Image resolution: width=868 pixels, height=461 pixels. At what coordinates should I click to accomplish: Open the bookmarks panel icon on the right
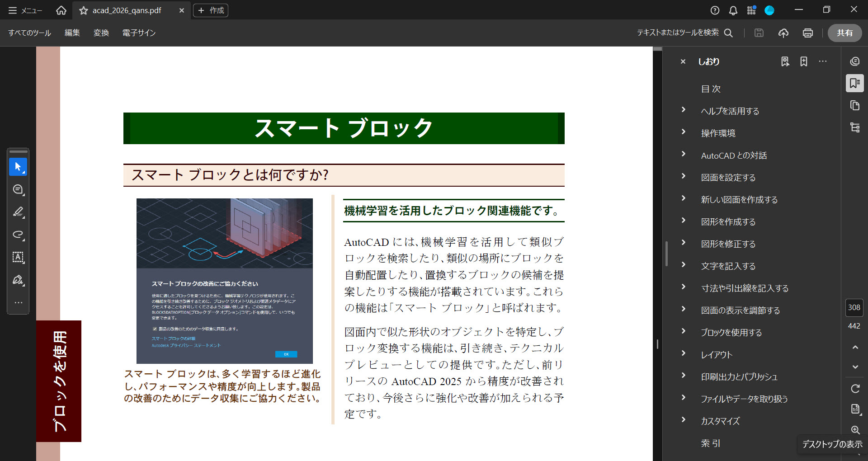click(854, 83)
